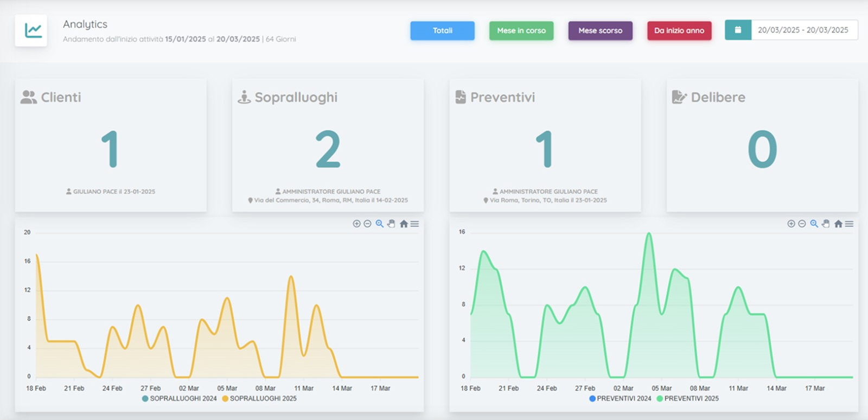
Task: Switch to Mese in corso filter
Action: (x=521, y=30)
